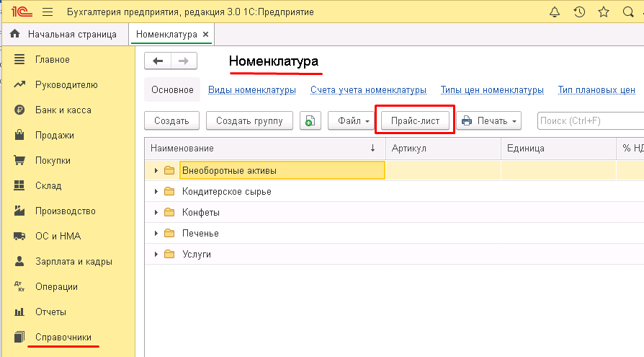Screen dimensions: 644x357
Task: Click the 1C logo icon
Action: [22, 12]
